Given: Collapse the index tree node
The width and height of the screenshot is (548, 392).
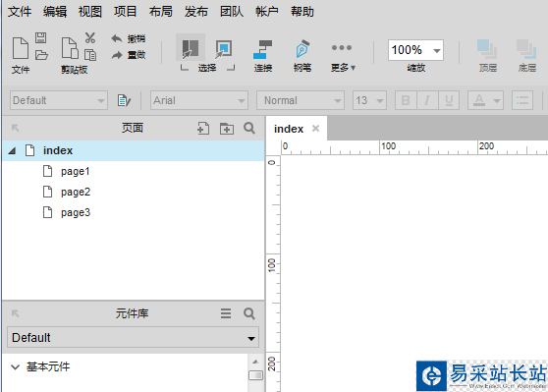Looking at the screenshot, I should click(x=12, y=150).
